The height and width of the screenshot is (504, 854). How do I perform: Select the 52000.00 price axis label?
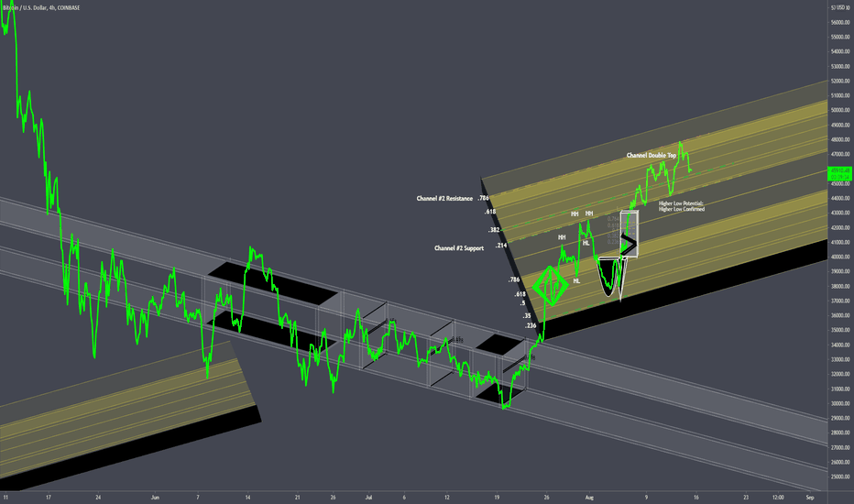click(841, 82)
